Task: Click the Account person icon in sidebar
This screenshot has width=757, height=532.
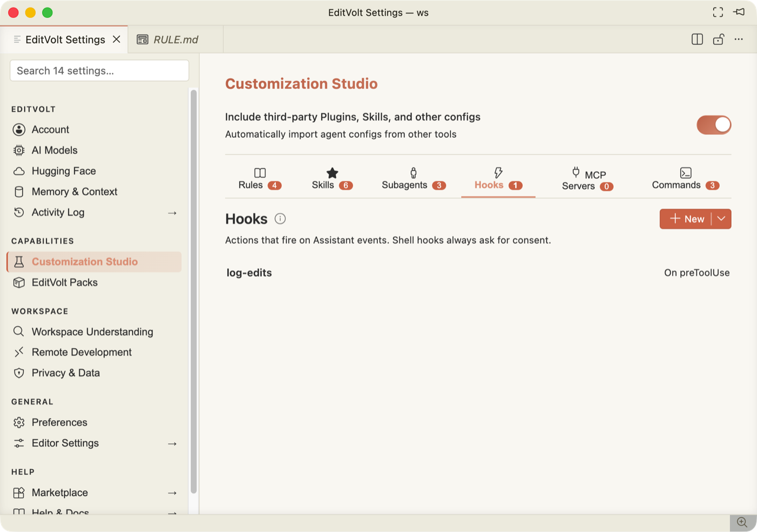Action: pyautogui.click(x=19, y=130)
